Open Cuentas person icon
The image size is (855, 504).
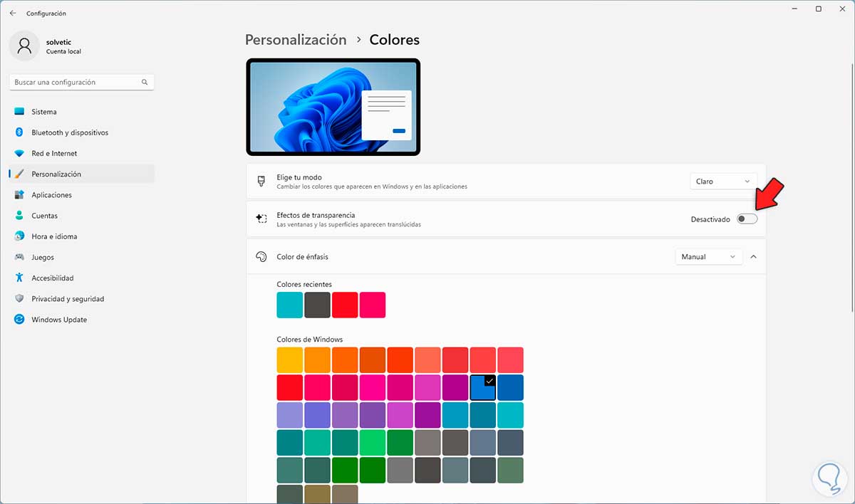pos(19,216)
